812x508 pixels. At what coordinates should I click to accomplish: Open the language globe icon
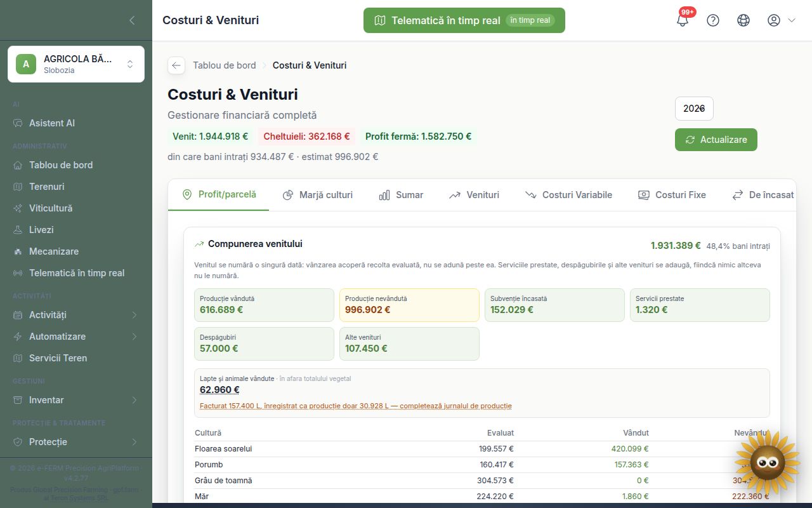pos(743,20)
